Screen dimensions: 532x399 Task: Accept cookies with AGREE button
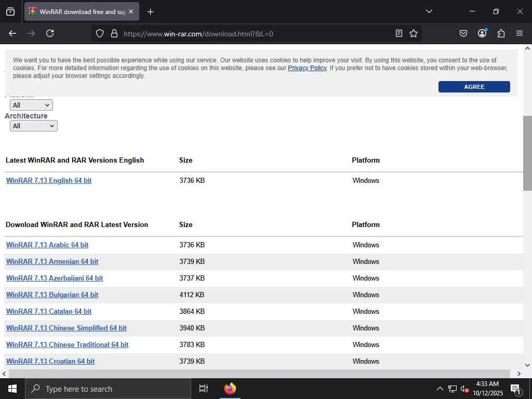point(474,87)
